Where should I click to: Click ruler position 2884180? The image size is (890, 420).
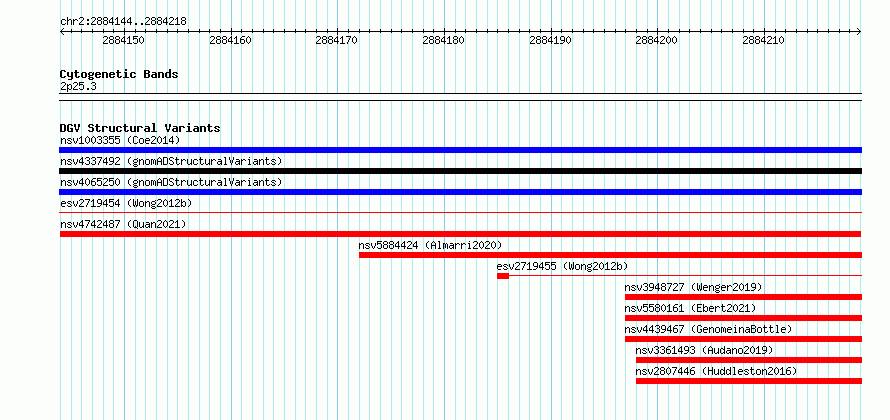[x=443, y=40]
